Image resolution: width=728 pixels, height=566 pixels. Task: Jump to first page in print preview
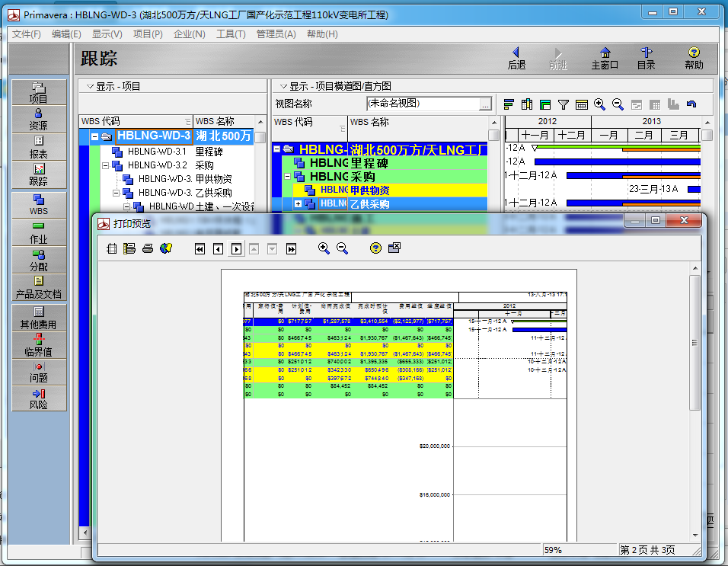tap(200, 249)
